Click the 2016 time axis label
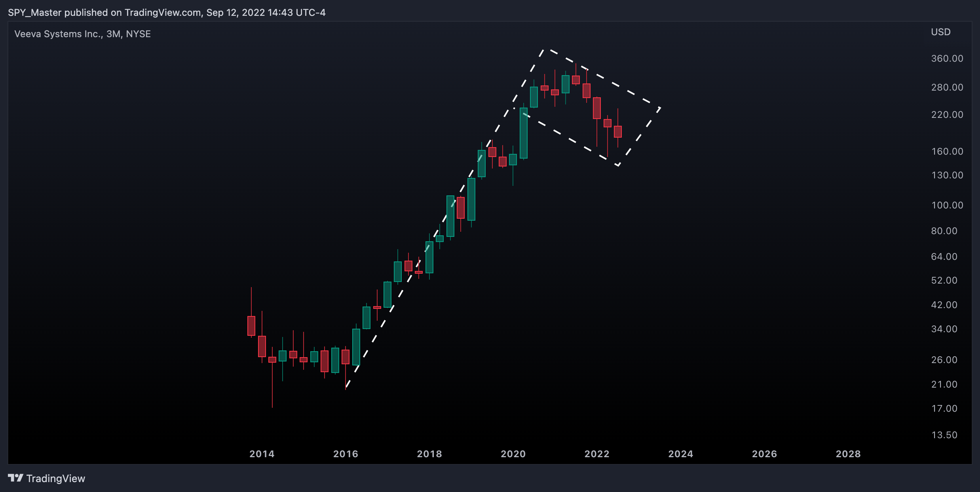980x492 pixels. pos(346,454)
